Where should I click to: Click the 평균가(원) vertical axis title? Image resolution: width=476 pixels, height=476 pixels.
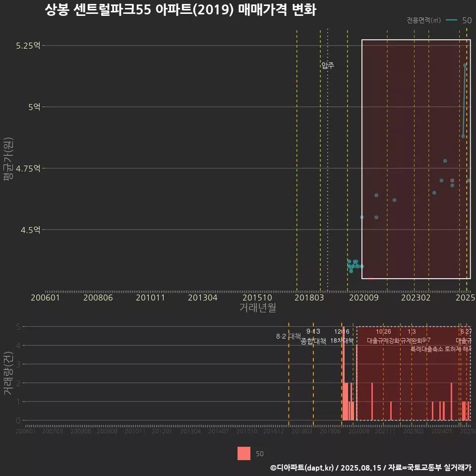click(8, 159)
